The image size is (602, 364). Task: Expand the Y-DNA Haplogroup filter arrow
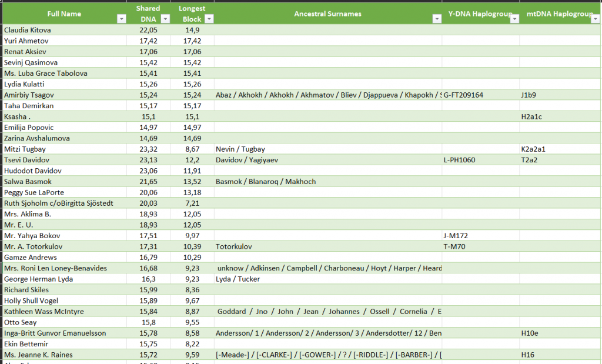click(514, 19)
